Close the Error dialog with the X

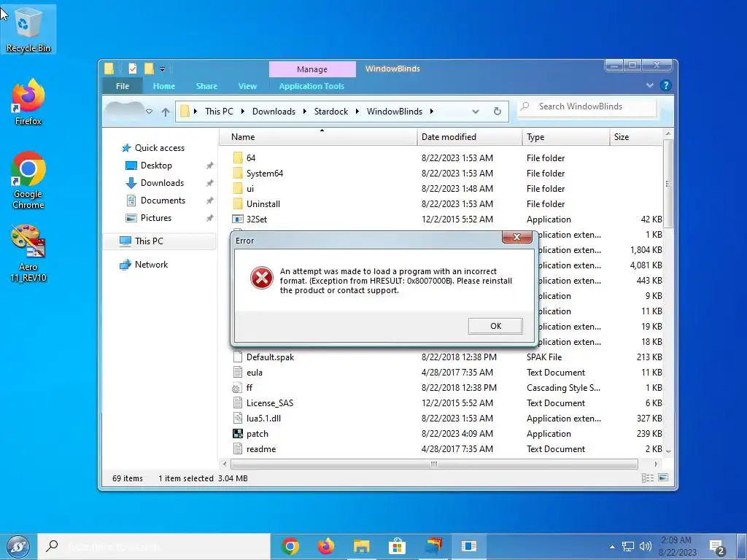pos(517,237)
